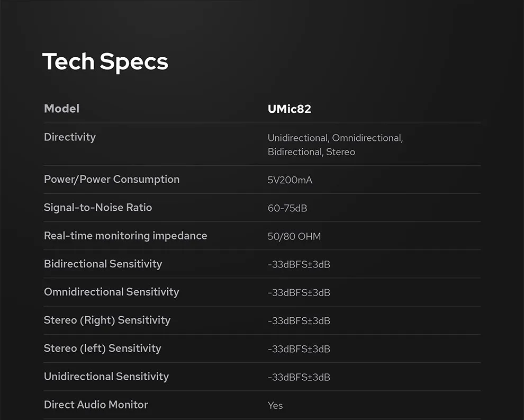This screenshot has height=420, width=524.
Task: Click the 50/80 OHM value
Action: coord(294,236)
